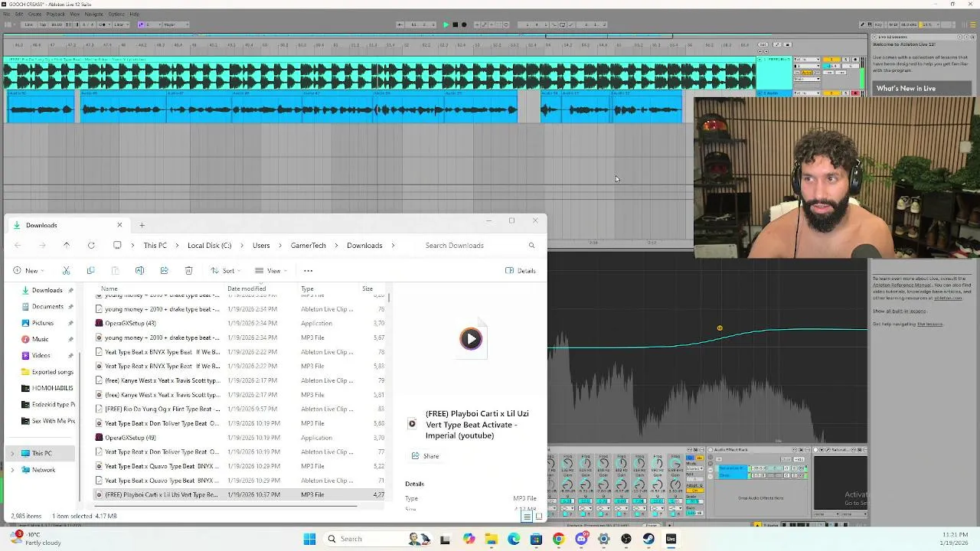The height and width of the screenshot is (551, 980).
Task: Stop playback in Ableton transport
Action: pos(455,24)
